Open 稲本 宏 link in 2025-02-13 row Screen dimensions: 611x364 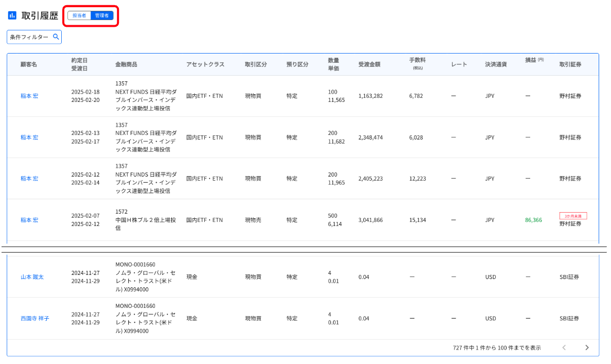29,137
